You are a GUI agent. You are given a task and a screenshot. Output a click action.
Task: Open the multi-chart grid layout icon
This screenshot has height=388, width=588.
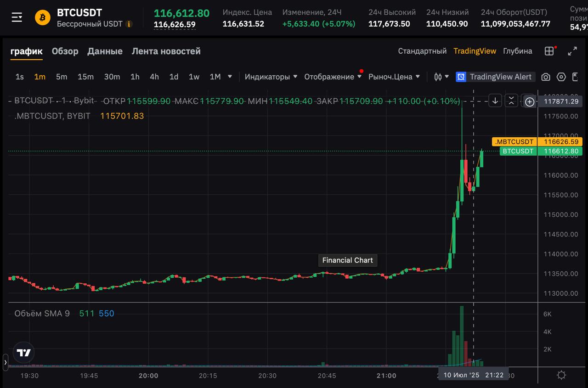point(549,51)
